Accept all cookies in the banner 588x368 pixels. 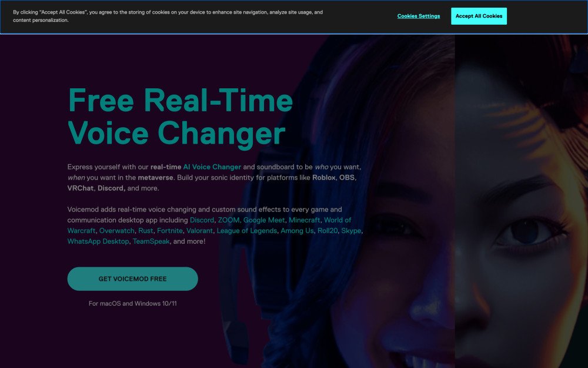[x=479, y=16]
